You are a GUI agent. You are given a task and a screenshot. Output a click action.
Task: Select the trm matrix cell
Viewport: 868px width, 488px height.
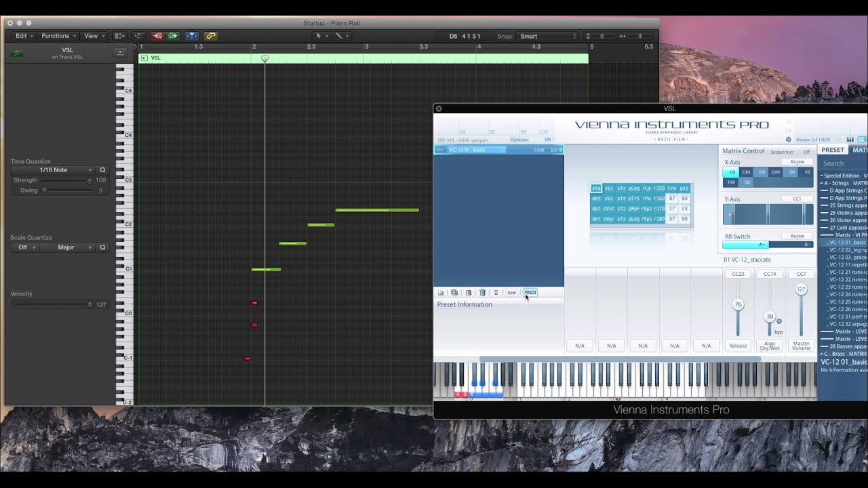(x=672, y=188)
